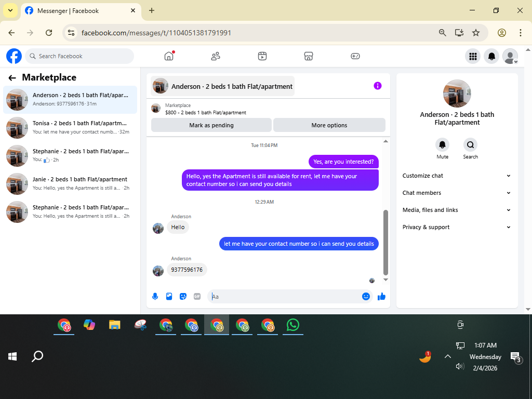The height and width of the screenshot is (399, 532).
Task: Close the Messenger browser tab
Action: coord(133,10)
